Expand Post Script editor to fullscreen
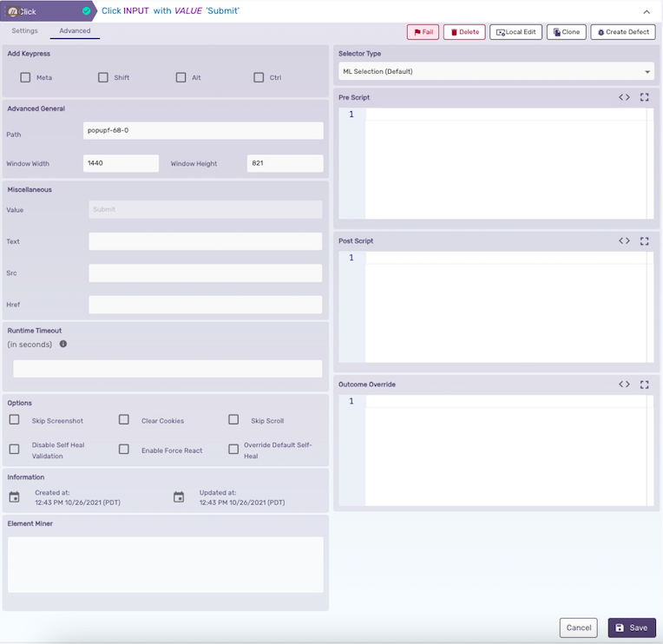Viewport: 663px width, 644px height. [x=645, y=241]
